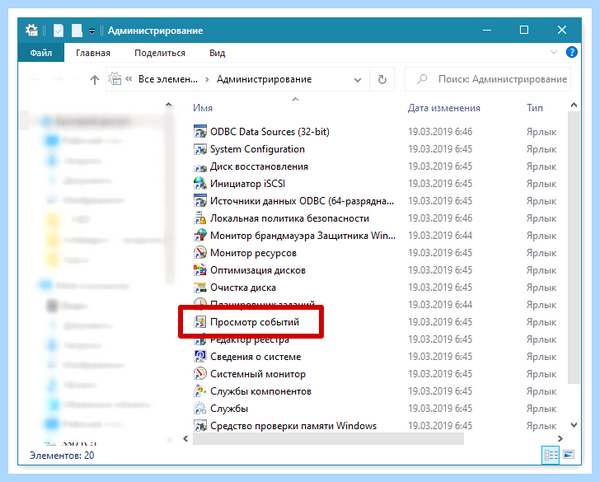Image resolution: width=600 pixels, height=482 pixels.
Task: Click navigation pane scroll up arrow
Action: 168,105
